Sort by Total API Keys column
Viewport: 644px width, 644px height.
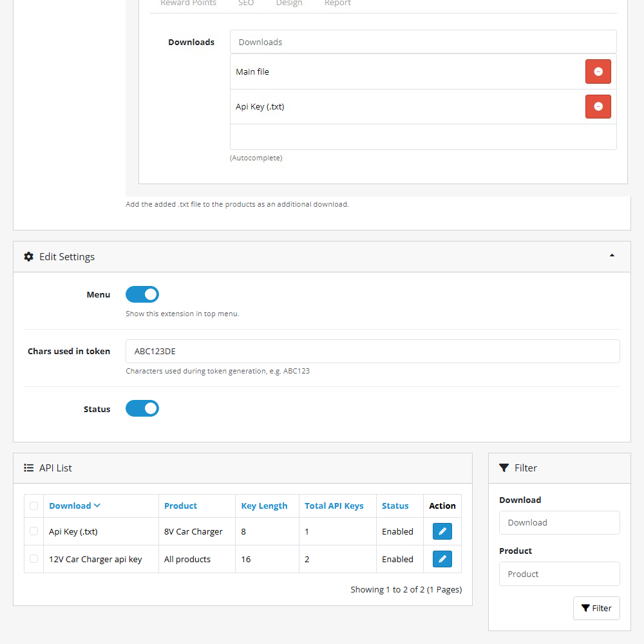pyautogui.click(x=334, y=506)
